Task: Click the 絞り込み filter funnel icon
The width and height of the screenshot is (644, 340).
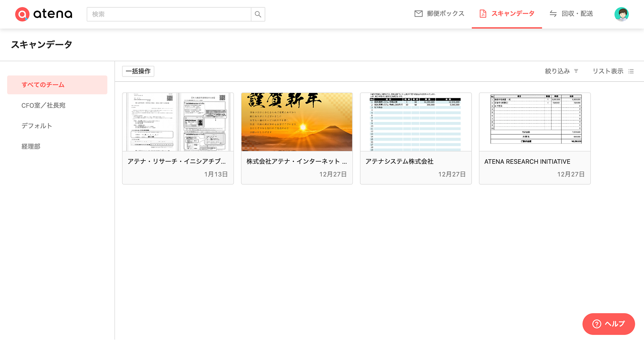Action: point(576,71)
